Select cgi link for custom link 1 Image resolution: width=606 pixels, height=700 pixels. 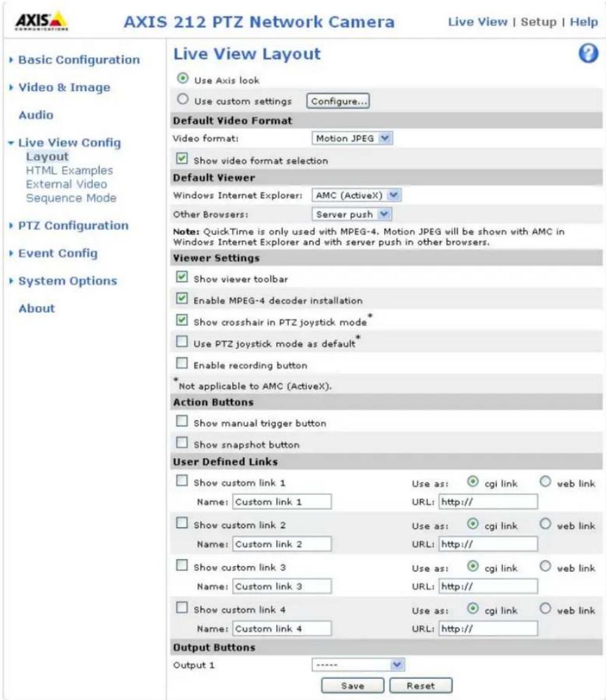coord(473,483)
